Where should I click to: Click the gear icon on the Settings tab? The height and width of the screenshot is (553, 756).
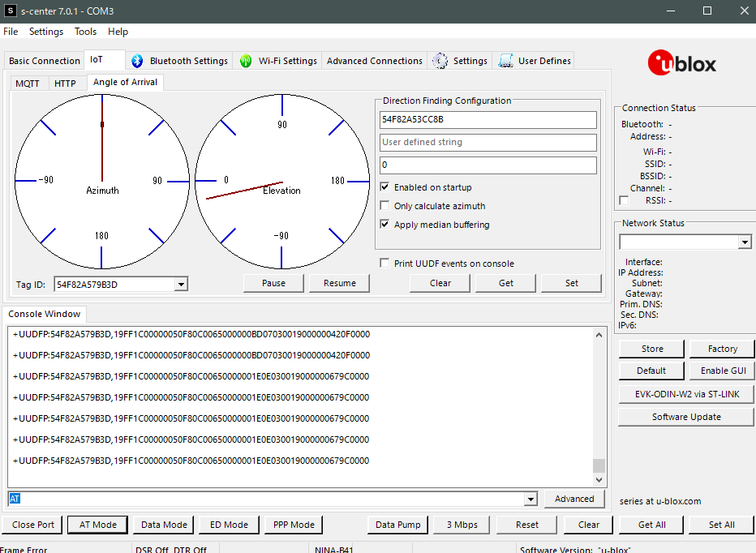coord(440,61)
